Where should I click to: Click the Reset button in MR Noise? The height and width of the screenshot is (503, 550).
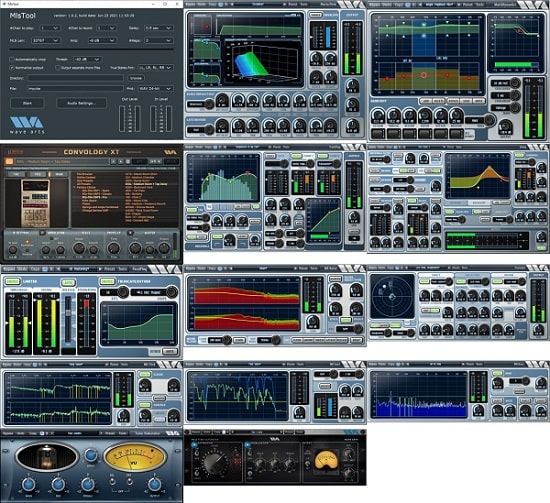[x=357, y=340]
